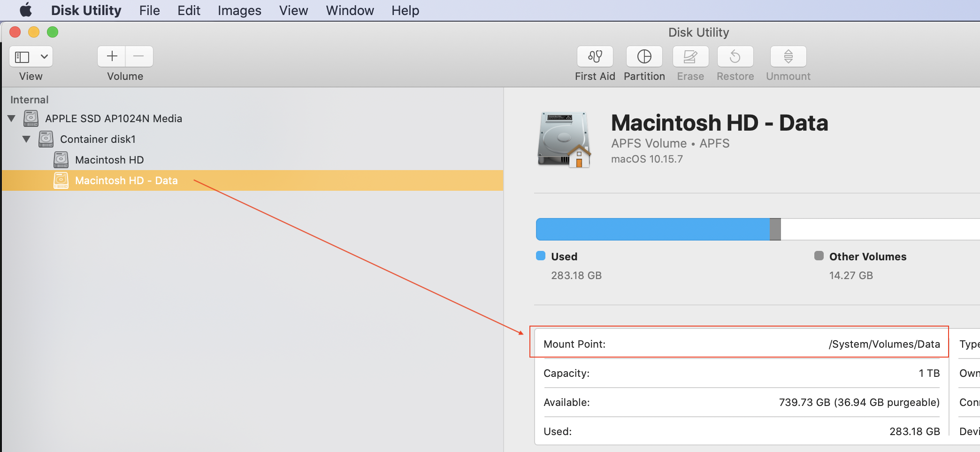Click the Internal sidebar section header
The image size is (980, 452).
point(30,100)
